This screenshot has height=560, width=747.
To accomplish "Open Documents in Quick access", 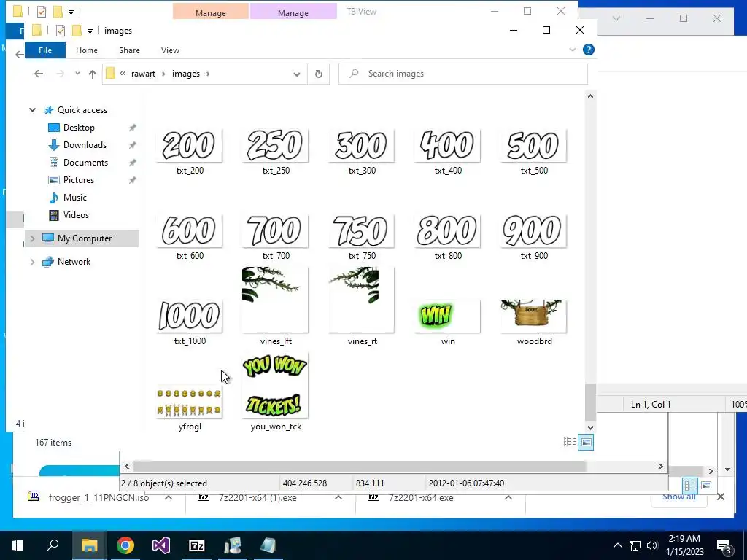I will (x=85, y=163).
